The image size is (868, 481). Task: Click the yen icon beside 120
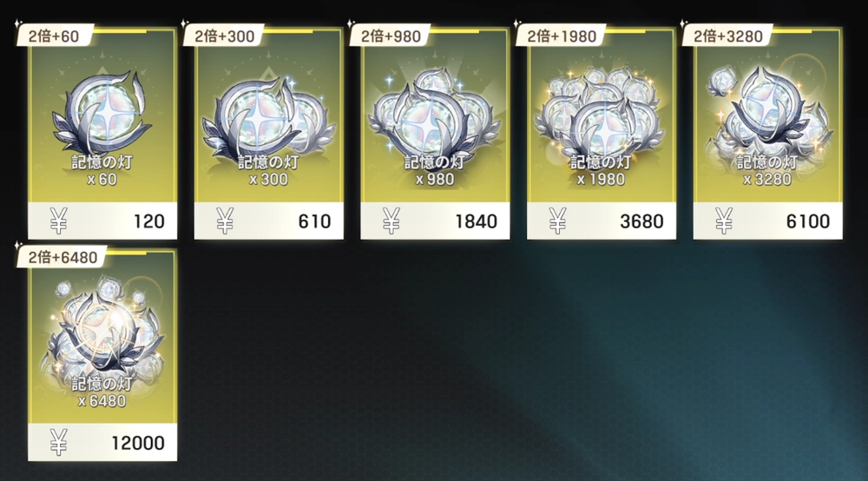pyautogui.click(x=58, y=221)
